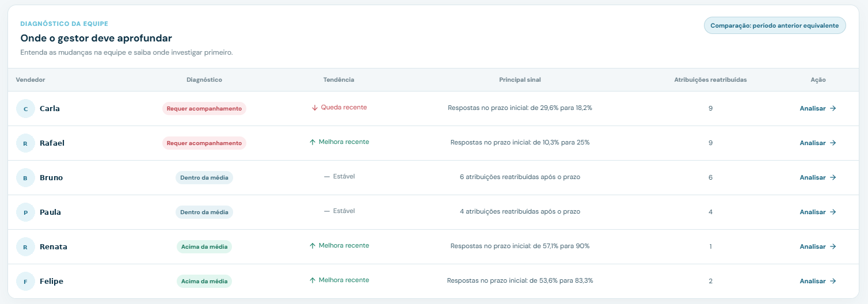Image resolution: width=868 pixels, height=304 pixels.
Task: Click '6 atribuições reatribuídas após o prazo'
Action: point(520,177)
